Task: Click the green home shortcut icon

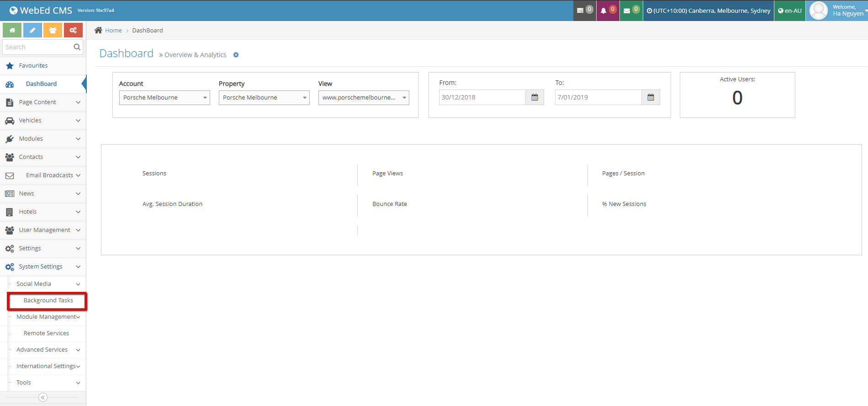Action: 12,30
